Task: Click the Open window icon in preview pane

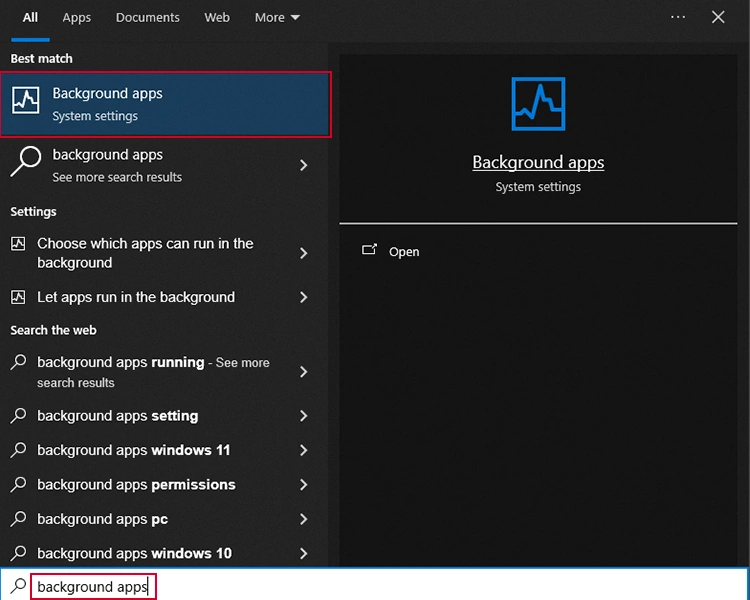Action: [x=369, y=249]
